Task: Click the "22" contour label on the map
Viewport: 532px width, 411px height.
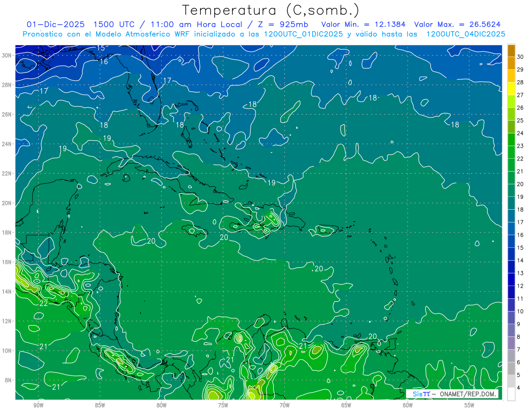Action: coord(43,304)
